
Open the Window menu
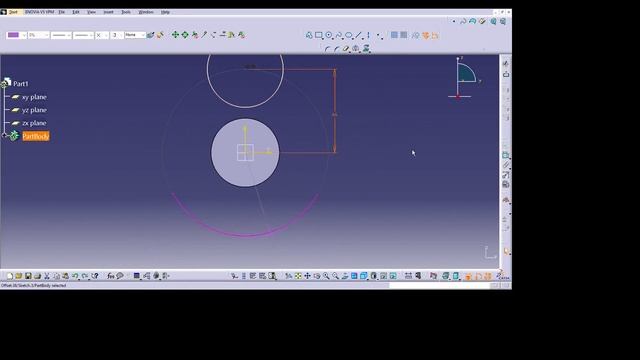click(x=146, y=12)
